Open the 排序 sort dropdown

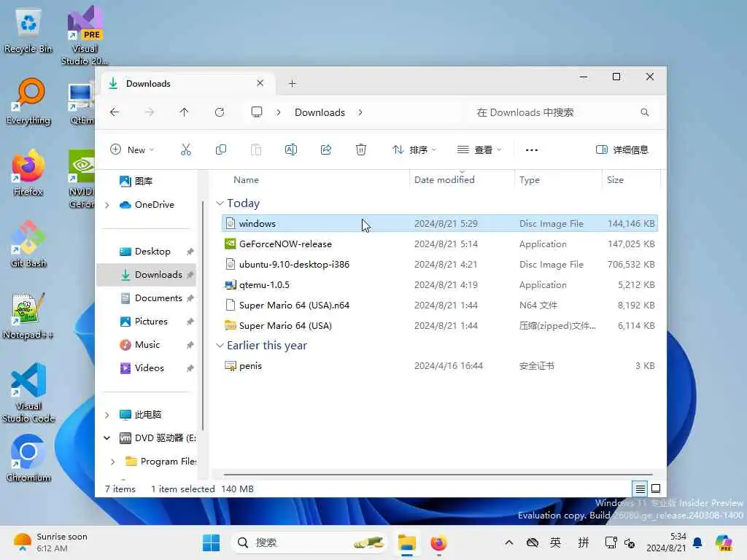[414, 150]
